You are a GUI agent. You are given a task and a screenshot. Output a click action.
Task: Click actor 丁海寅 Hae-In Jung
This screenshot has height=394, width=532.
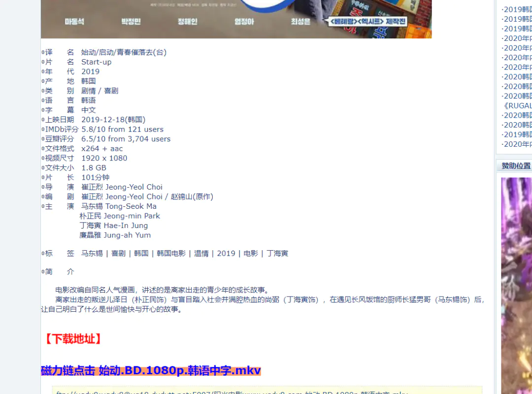[x=114, y=226]
